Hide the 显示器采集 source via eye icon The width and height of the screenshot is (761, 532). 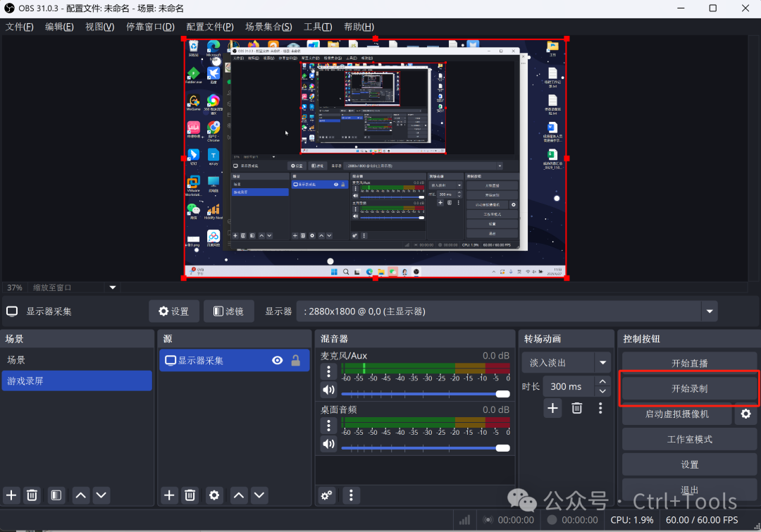(x=278, y=361)
